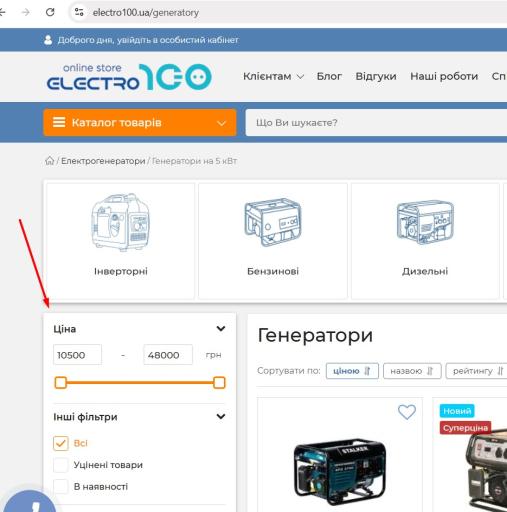
Task: Focus the minimum price field 10500
Action: pos(77,355)
